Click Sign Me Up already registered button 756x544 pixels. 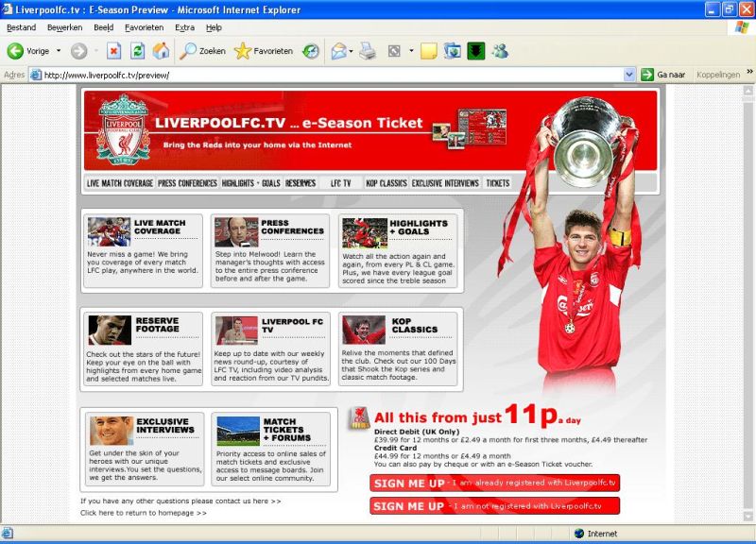point(494,483)
